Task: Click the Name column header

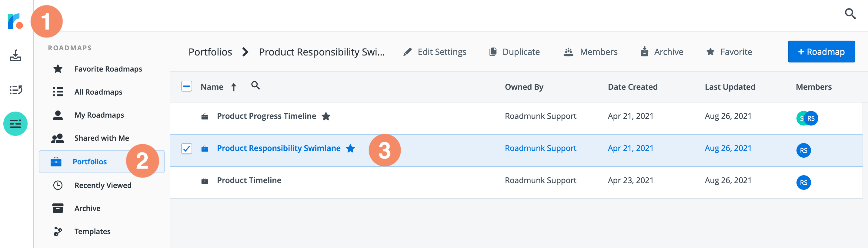Action: pyautogui.click(x=212, y=87)
